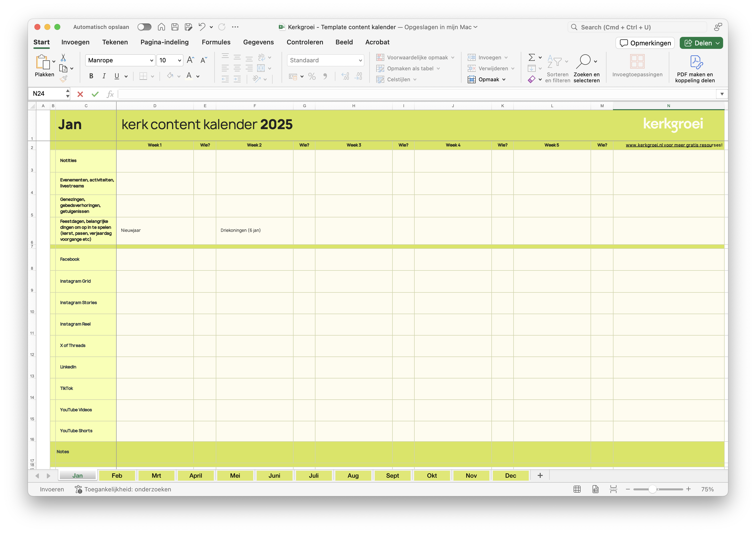756x533 pixels.
Task: Open the Standaard number format dropdown
Action: click(x=360, y=60)
